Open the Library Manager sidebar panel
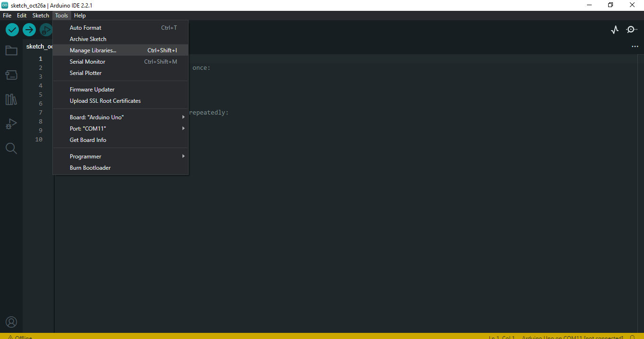644x339 pixels. tap(11, 99)
